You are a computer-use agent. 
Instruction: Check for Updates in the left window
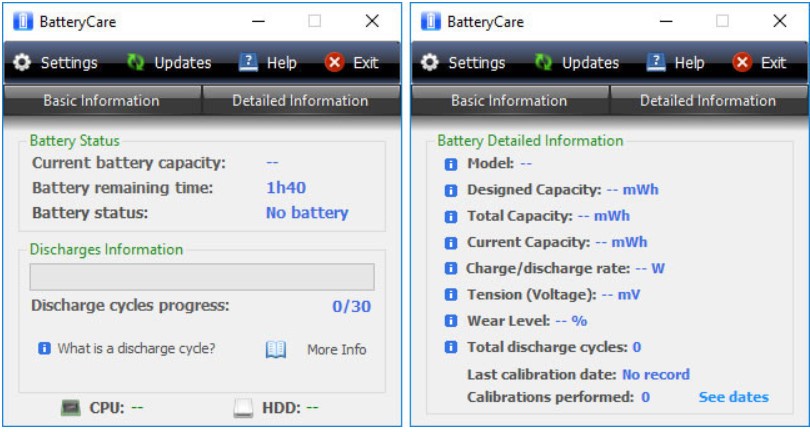tap(169, 63)
